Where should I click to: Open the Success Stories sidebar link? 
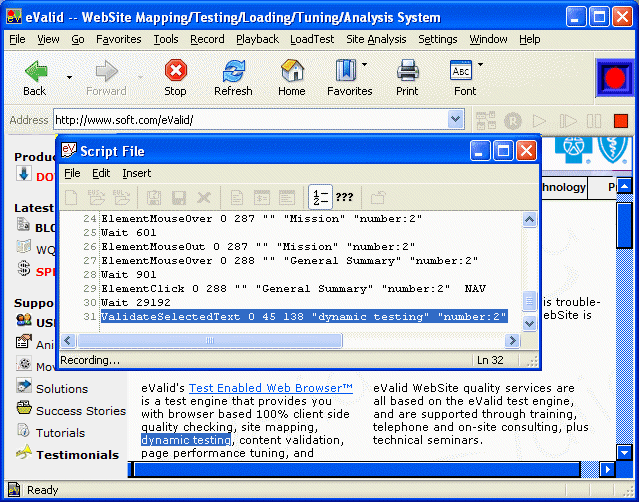pyautogui.click(x=81, y=411)
